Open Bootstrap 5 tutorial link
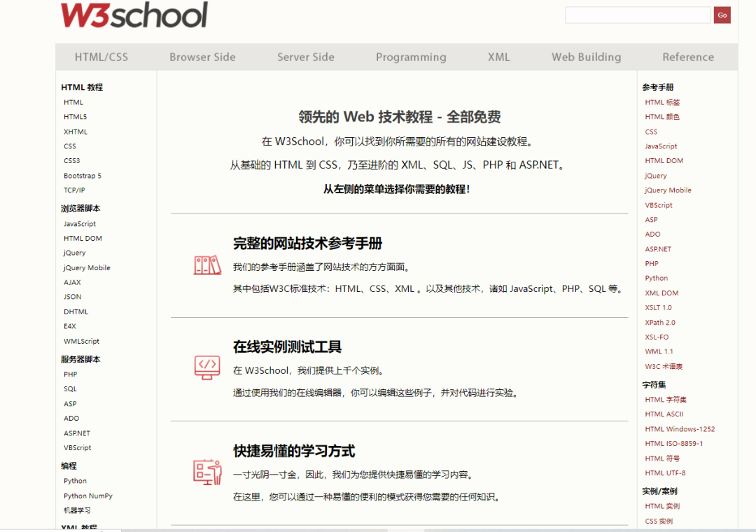The image size is (756, 532). (83, 176)
